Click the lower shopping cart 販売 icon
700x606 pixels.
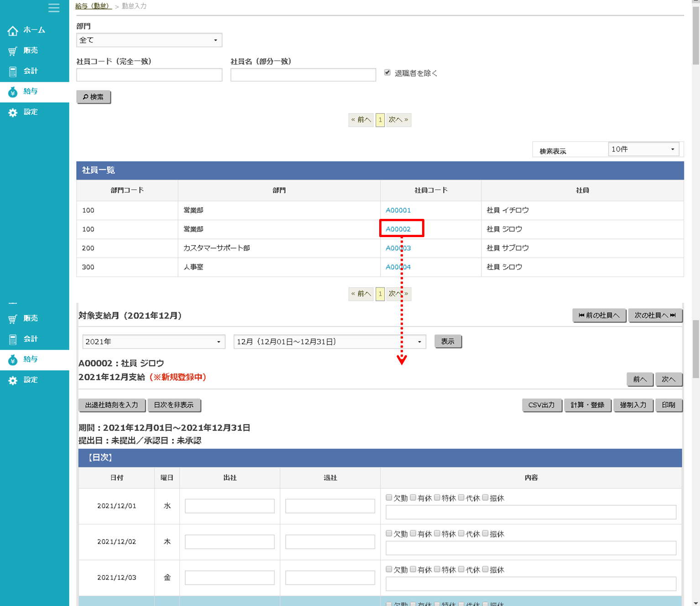click(x=13, y=319)
